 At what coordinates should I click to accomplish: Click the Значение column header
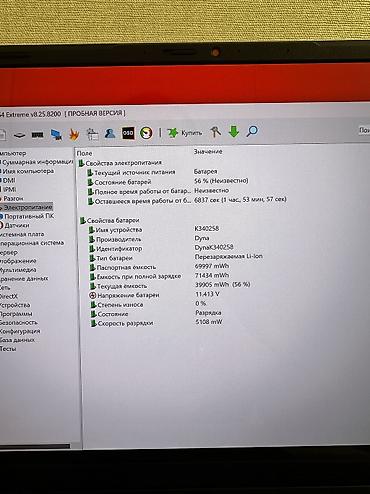208,151
